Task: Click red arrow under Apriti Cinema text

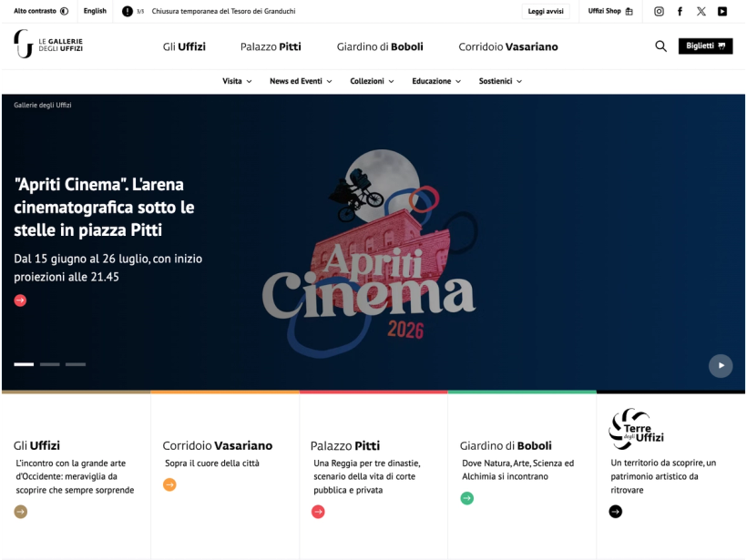Action: pyautogui.click(x=20, y=300)
